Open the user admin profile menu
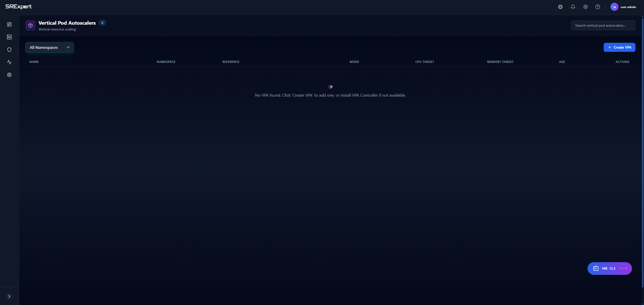The height and width of the screenshot is (305, 644). (623, 7)
